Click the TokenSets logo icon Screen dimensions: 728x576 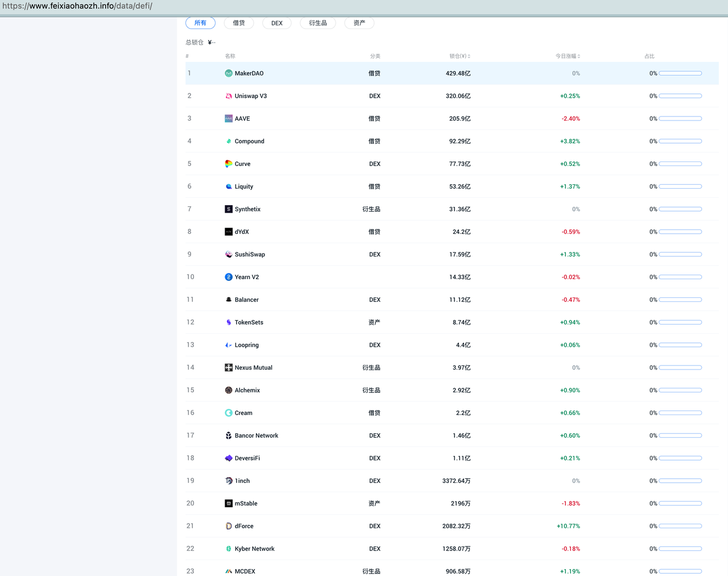(x=229, y=322)
